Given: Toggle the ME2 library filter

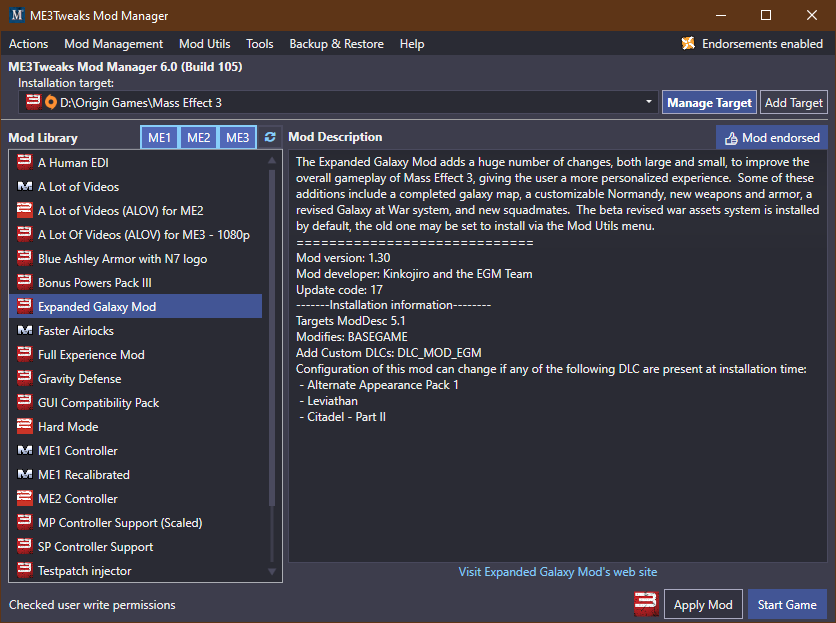Looking at the screenshot, I should [198, 138].
